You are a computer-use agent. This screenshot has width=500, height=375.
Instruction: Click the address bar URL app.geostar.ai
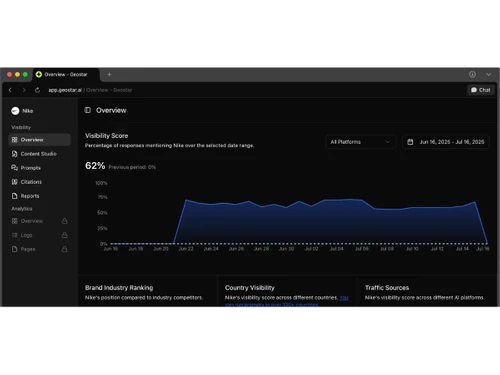coord(65,90)
